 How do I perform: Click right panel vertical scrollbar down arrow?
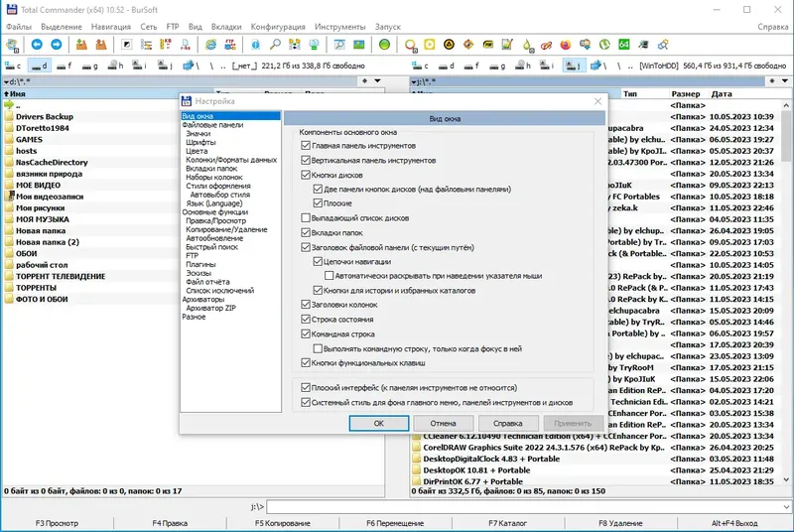click(786, 479)
